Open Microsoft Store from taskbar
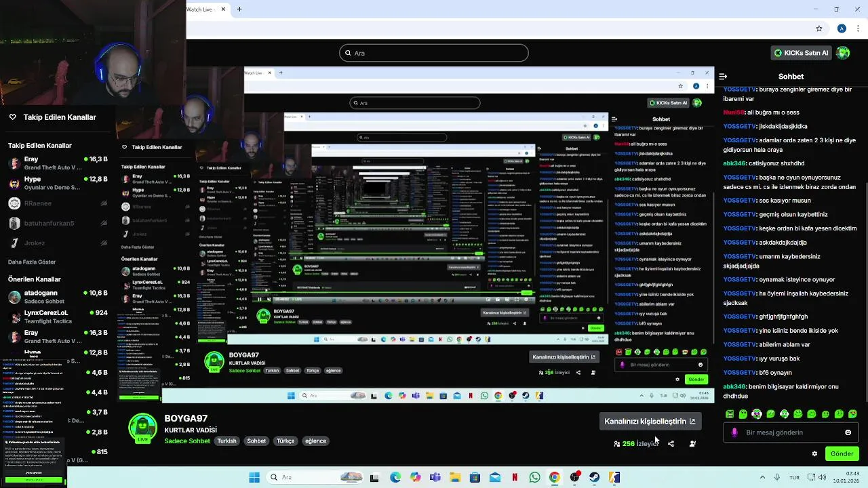The image size is (868, 488). tap(475, 477)
